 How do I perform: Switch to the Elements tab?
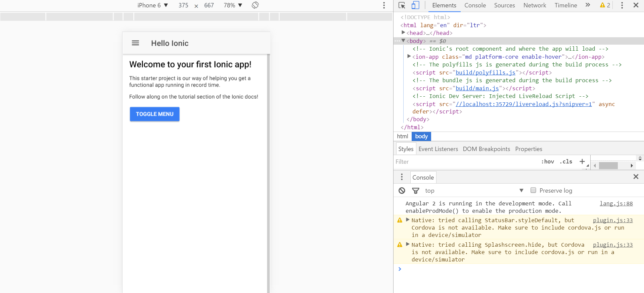[444, 5]
